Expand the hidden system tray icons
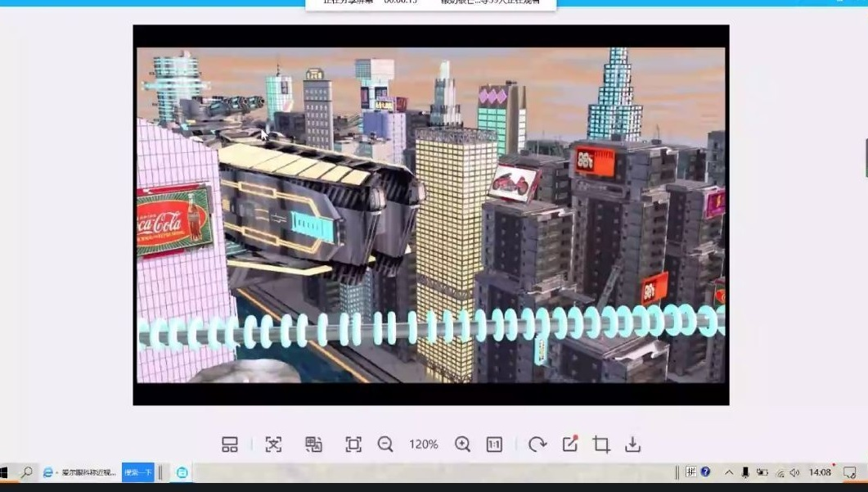This screenshot has height=492, width=868. [729, 472]
